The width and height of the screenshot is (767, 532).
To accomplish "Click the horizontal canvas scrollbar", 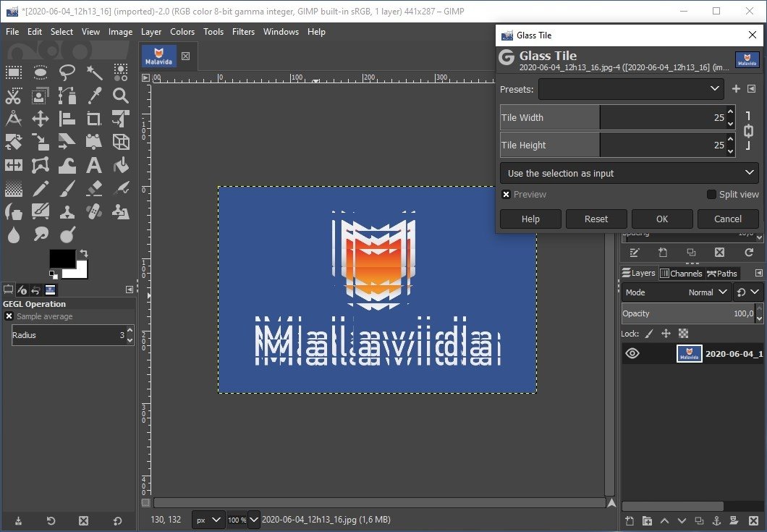I will (380, 502).
